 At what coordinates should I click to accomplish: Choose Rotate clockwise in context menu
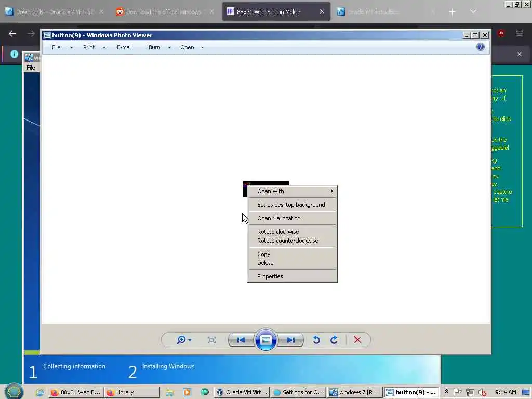click(x=292, y=232)
